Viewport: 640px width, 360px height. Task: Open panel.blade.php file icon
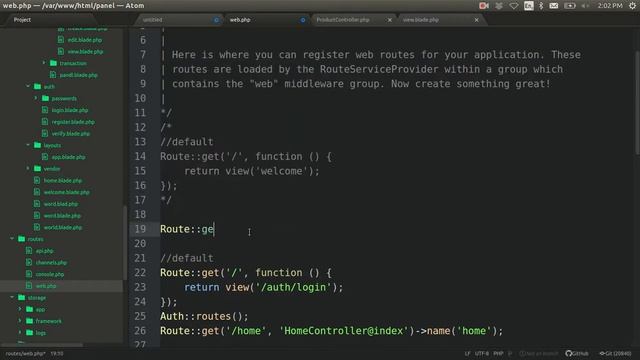(x=53, y=75)
